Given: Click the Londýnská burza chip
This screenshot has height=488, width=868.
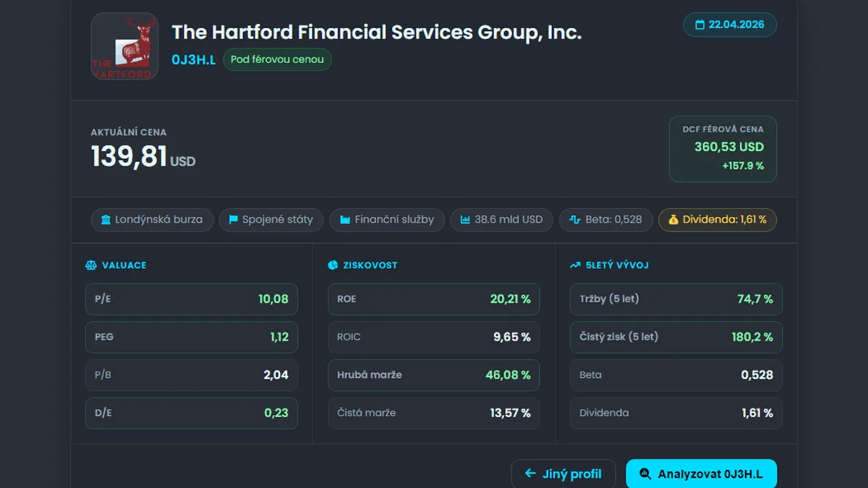Looking at the screenshot, I should tap(152, 220).
